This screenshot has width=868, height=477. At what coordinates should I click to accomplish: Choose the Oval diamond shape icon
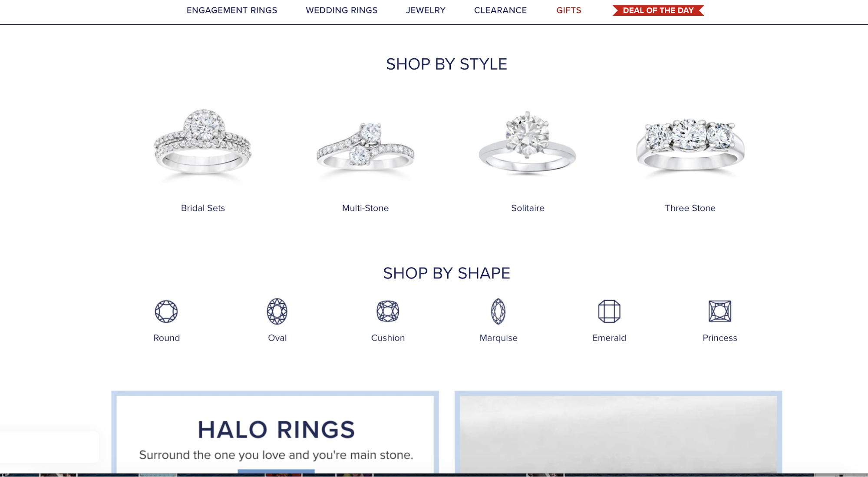click(x=277, y=311)
